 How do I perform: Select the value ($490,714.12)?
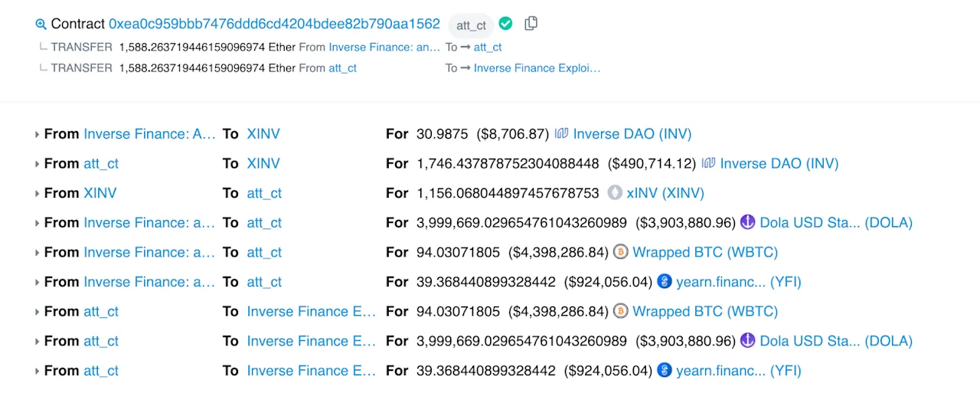pos(652,163)
